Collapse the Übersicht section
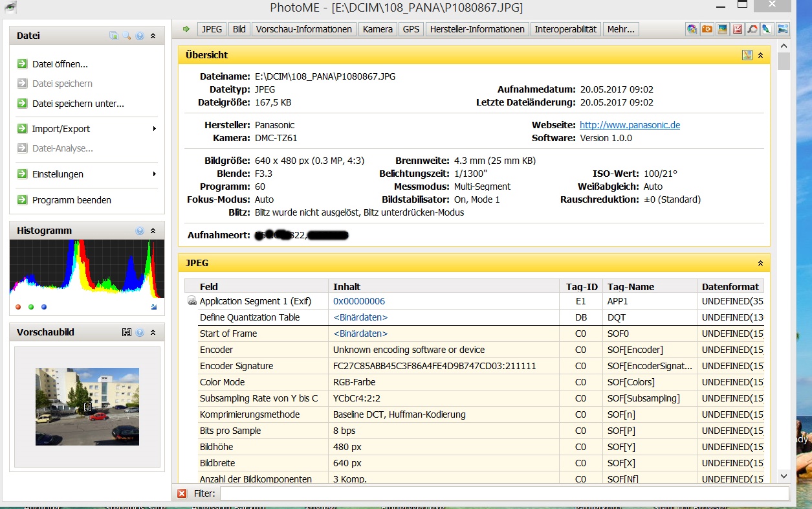This screenshot has height=509, width=812. 761,56
